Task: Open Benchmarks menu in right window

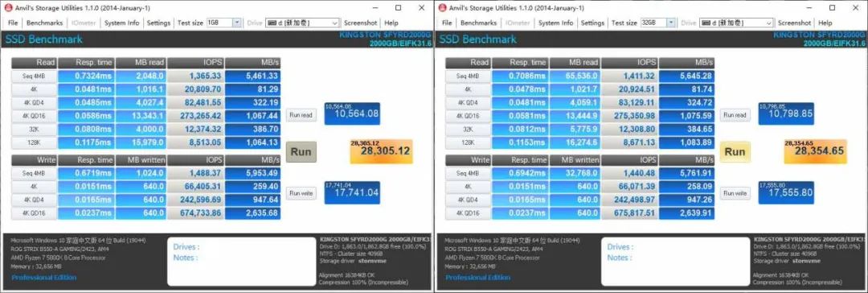Action: [x=478, y=23]
